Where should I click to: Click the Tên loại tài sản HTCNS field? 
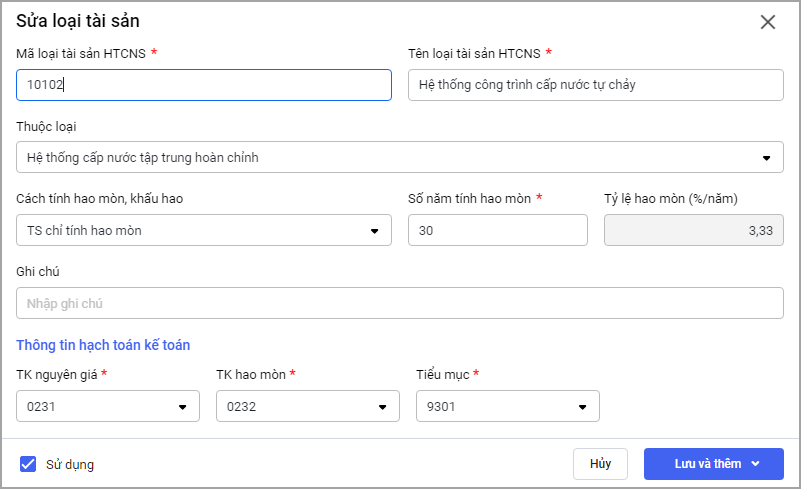click(595, 85)
